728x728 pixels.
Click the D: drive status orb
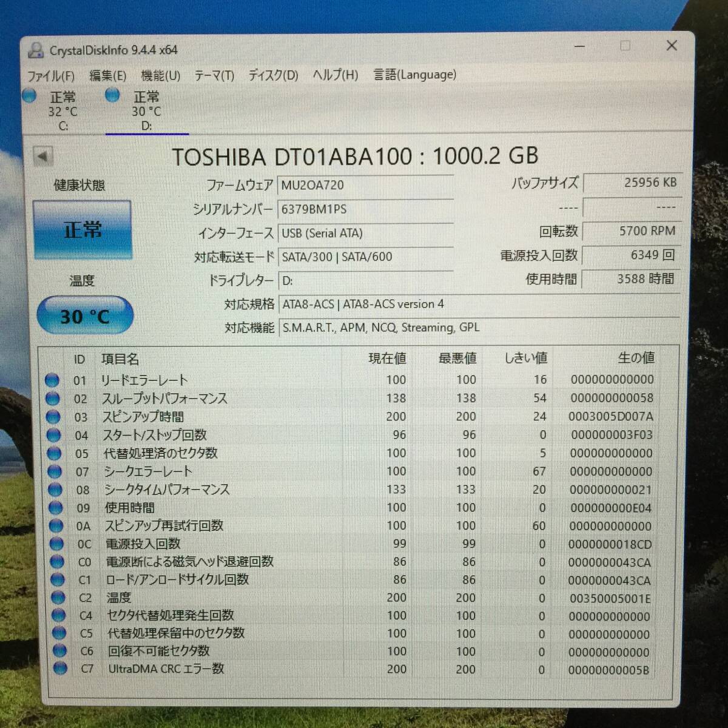click(x=112, y=95)
